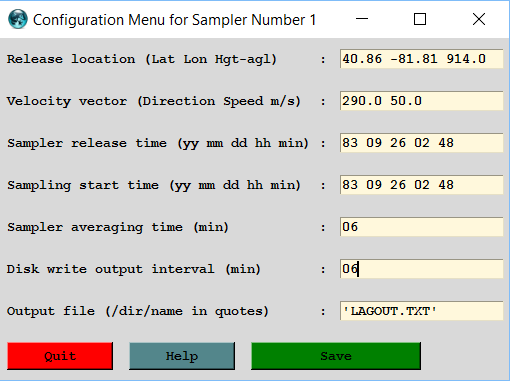Click the Sampler averaging time label
This screenshot has height=381, width=510.
[118, 227]
